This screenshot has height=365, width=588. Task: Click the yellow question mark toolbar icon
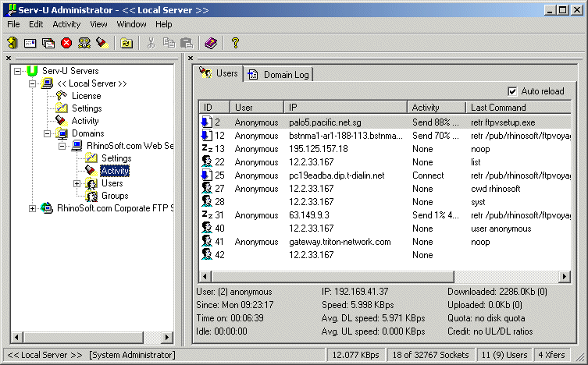[234, 43]
